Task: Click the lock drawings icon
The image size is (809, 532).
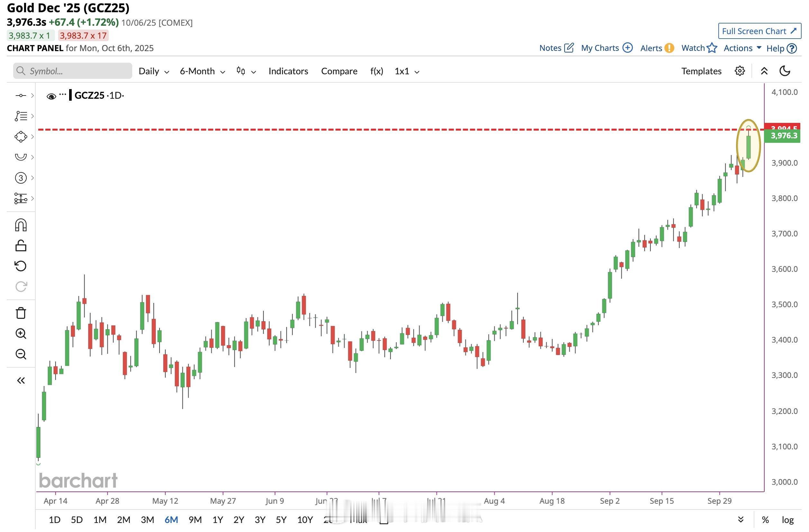Action: (x=21, y=246)
